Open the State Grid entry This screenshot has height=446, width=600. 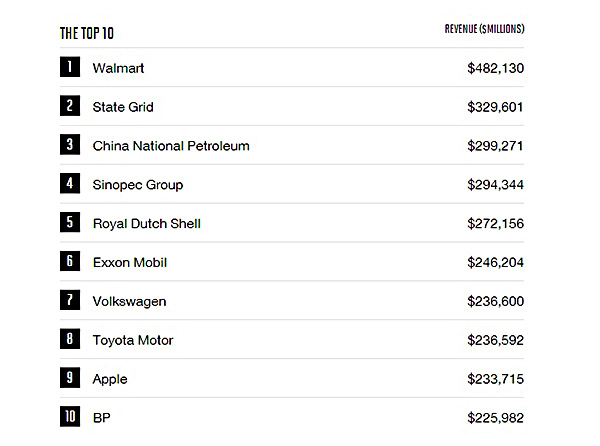[x=123, y=107]
